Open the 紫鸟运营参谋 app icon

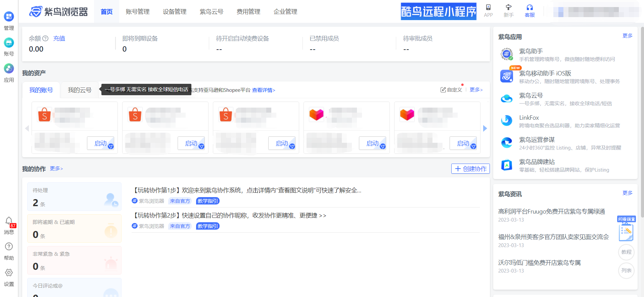tap(507, 142)
